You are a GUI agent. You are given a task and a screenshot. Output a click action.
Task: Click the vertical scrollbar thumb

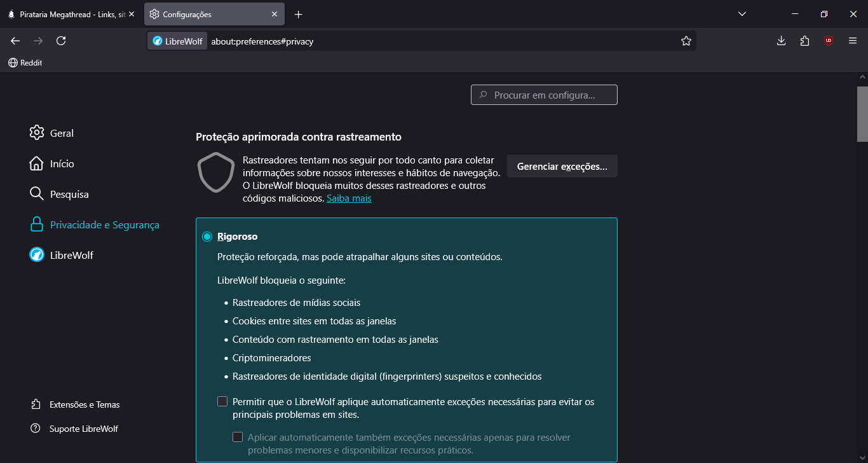[862, 114]
